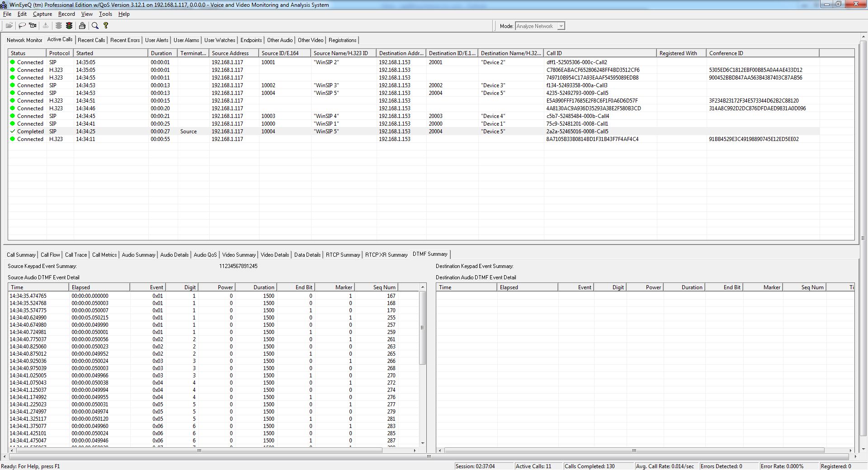The height and width of the screenshot is (470, 868).
Task: Open the Capture menu
Action: [x=42, y=14]
